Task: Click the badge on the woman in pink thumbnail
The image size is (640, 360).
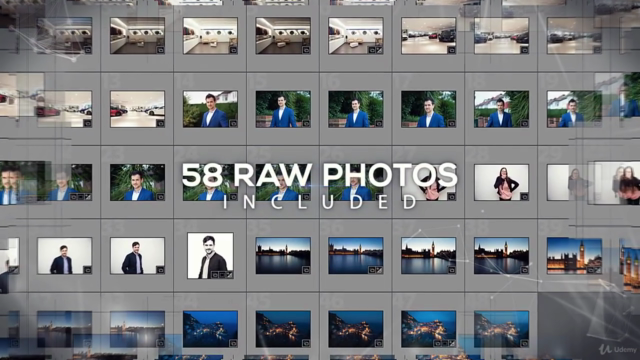Action: (524, 197)
